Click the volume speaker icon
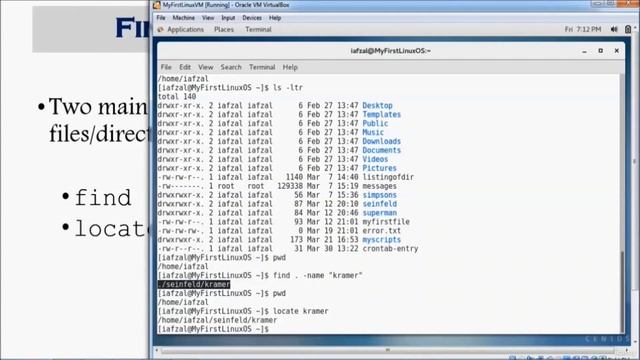This screenshot has width=640, height=360. (614, 29)
